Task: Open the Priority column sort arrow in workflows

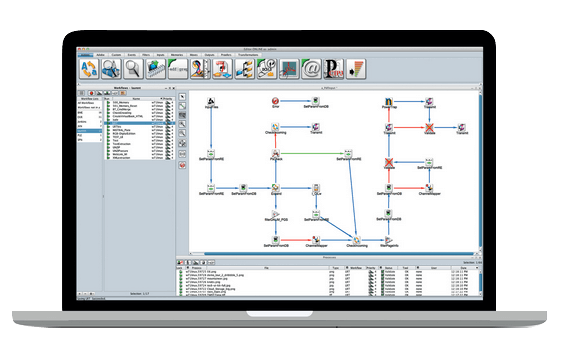Action: (161, 98)
